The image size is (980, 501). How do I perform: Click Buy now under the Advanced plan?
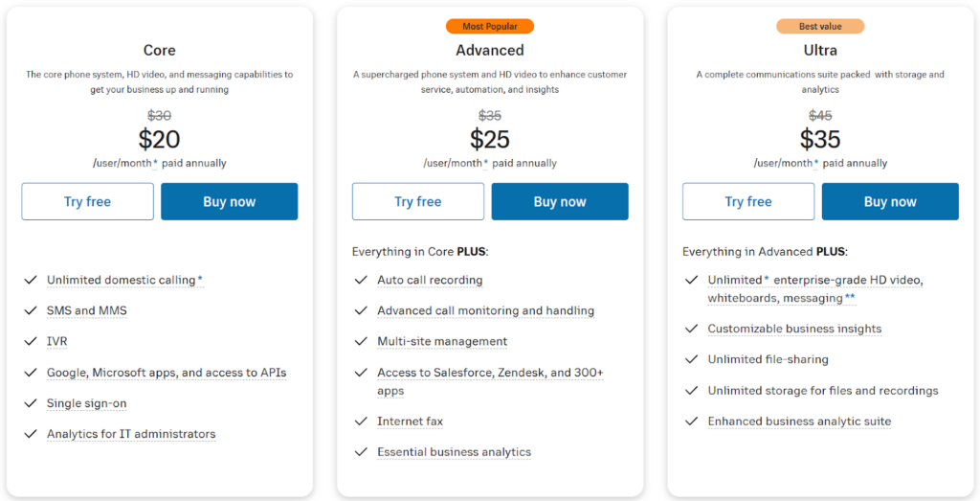[x=560, y=201]
